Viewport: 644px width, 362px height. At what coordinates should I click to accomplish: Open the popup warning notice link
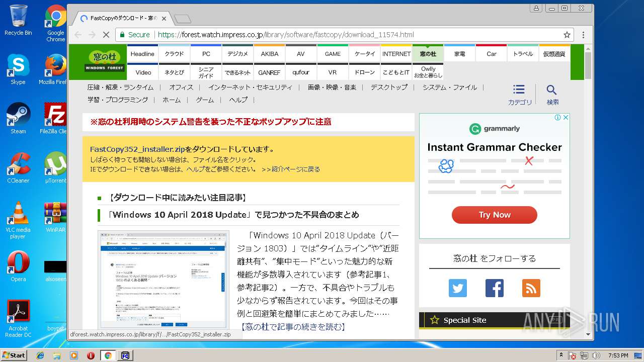[210, 122]
